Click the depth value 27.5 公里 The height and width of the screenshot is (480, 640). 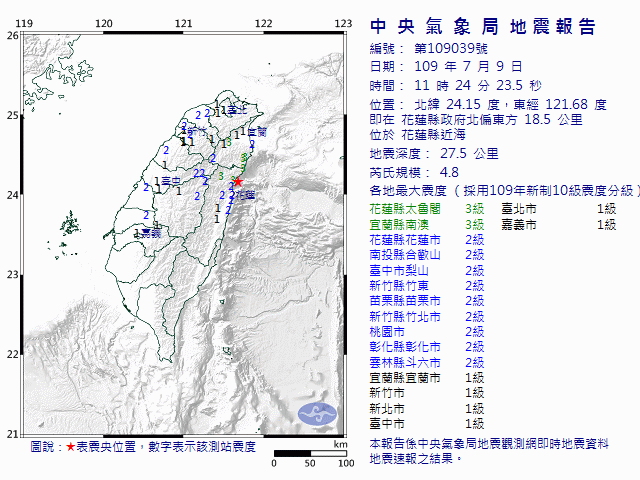click(469, 154)
